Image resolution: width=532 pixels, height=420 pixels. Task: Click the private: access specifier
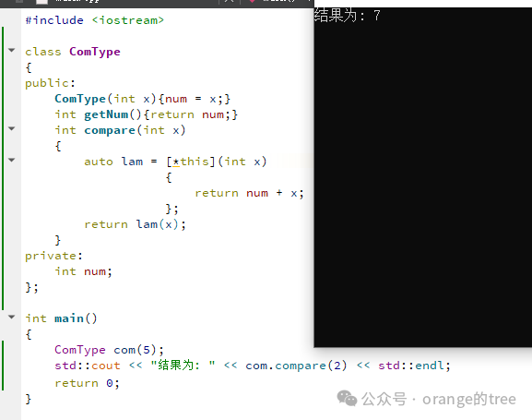tap(54, 256)
